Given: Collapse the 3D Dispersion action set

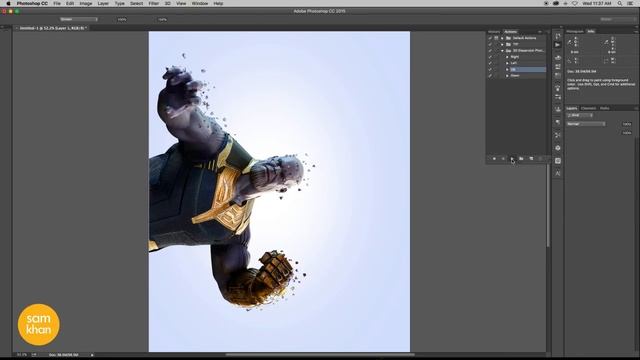Looking at the screenshot, I should (502, 51).
